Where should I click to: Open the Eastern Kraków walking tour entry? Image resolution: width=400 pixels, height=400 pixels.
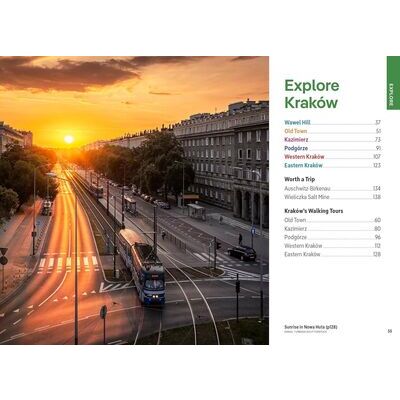(x=332, y=254)
